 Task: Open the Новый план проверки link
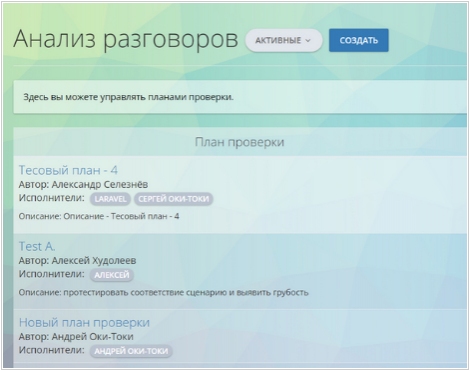(x=84, y=322)
